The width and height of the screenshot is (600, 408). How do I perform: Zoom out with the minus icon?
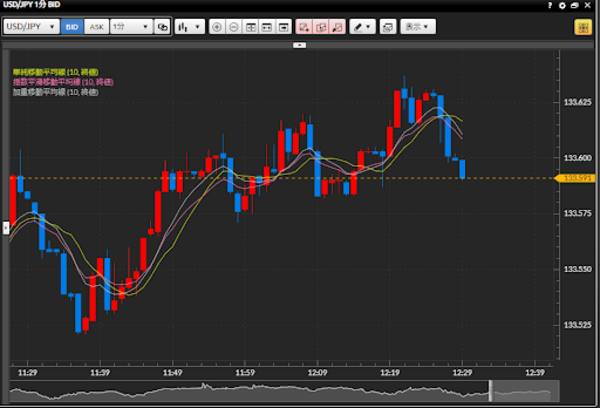coord(234,27)
